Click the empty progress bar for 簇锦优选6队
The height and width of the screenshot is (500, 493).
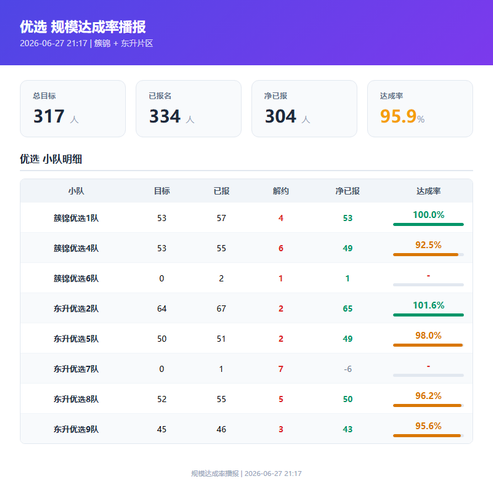[x=428, y=285]
